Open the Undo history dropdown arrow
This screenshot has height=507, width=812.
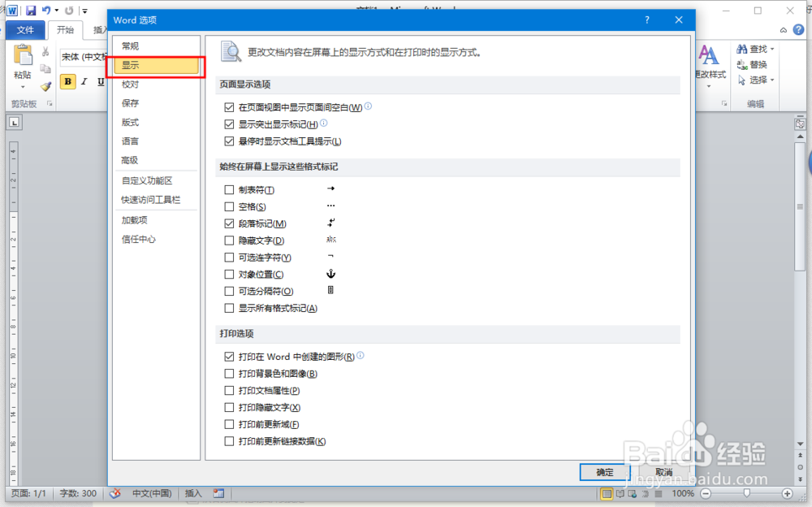[57, 11]
